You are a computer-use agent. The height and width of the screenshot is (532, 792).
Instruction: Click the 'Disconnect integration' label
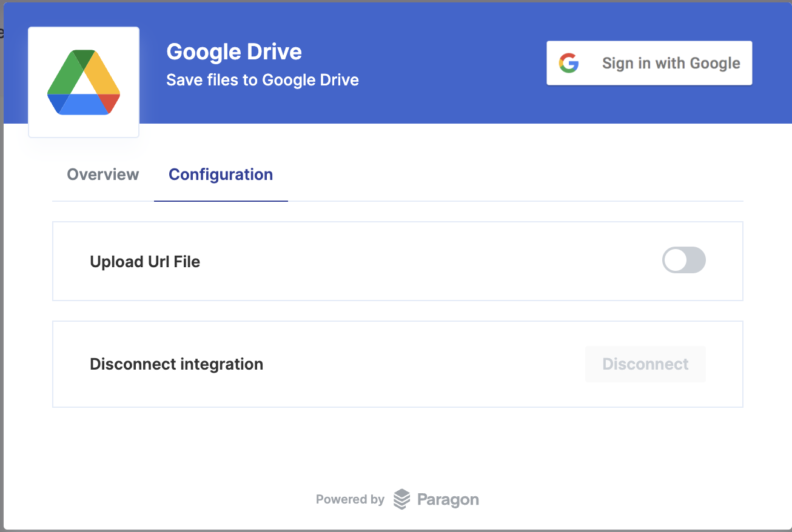pos(176,364)
